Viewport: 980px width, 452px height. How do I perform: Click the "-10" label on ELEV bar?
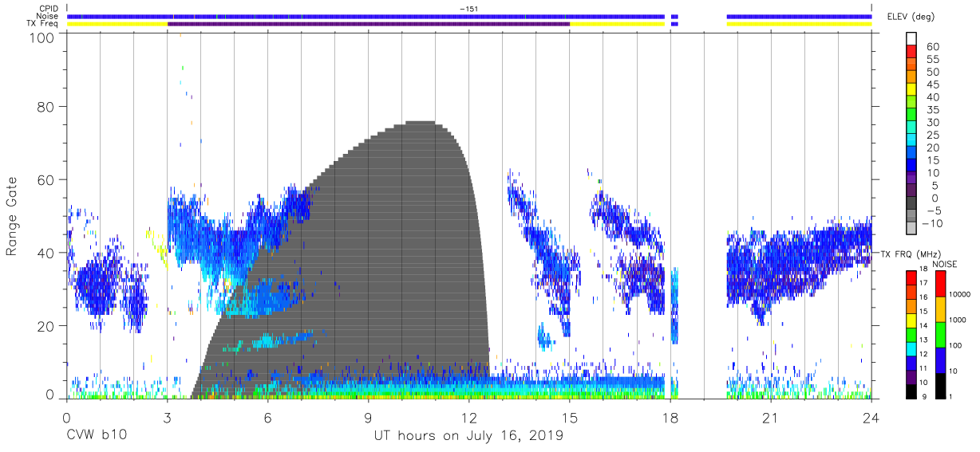(x=932, y=223)
